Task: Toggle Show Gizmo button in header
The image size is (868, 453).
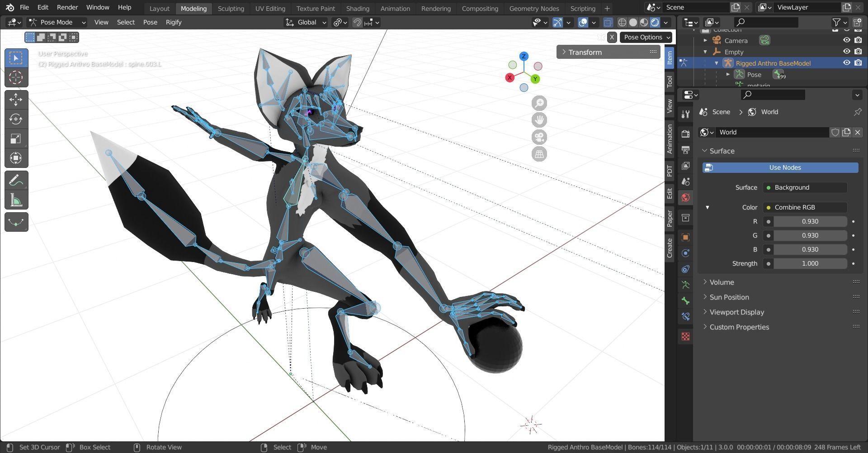Action: click(558, 22)
